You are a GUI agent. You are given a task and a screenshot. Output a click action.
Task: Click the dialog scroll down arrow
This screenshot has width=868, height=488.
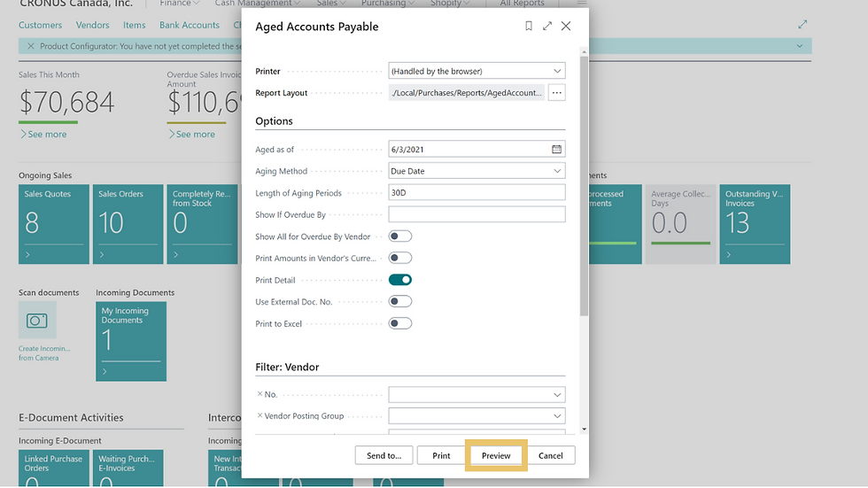pos(584,429)
